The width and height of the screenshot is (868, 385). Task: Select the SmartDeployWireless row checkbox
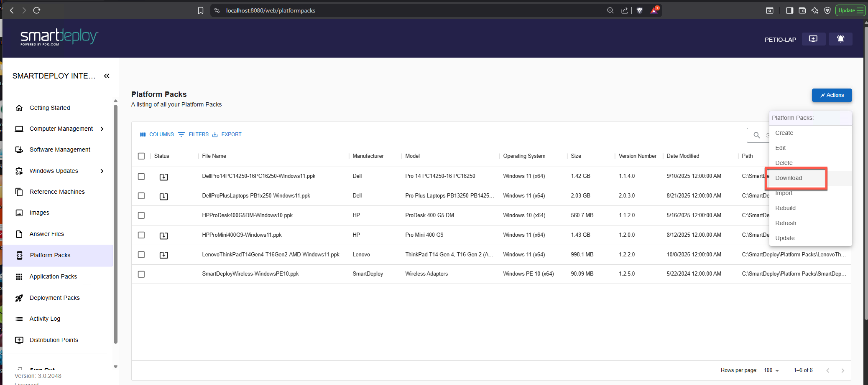141,274
